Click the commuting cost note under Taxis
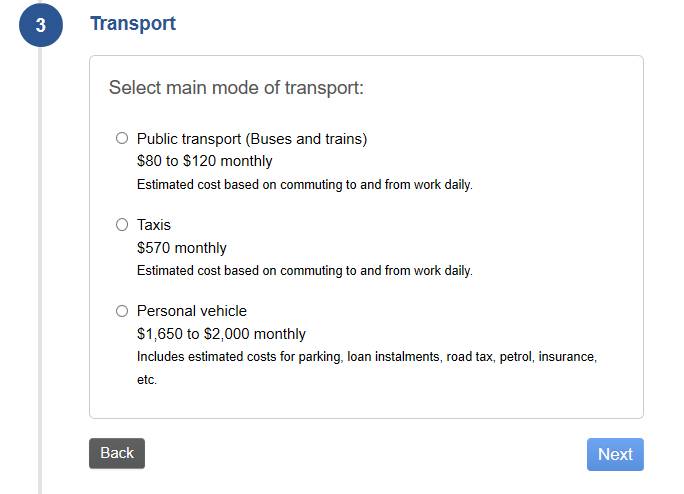 304,271
